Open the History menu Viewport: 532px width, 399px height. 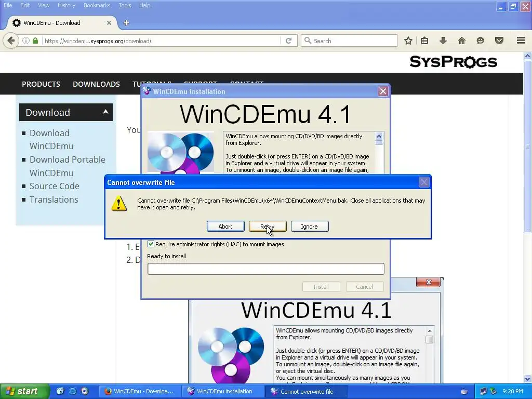point(66,5)
